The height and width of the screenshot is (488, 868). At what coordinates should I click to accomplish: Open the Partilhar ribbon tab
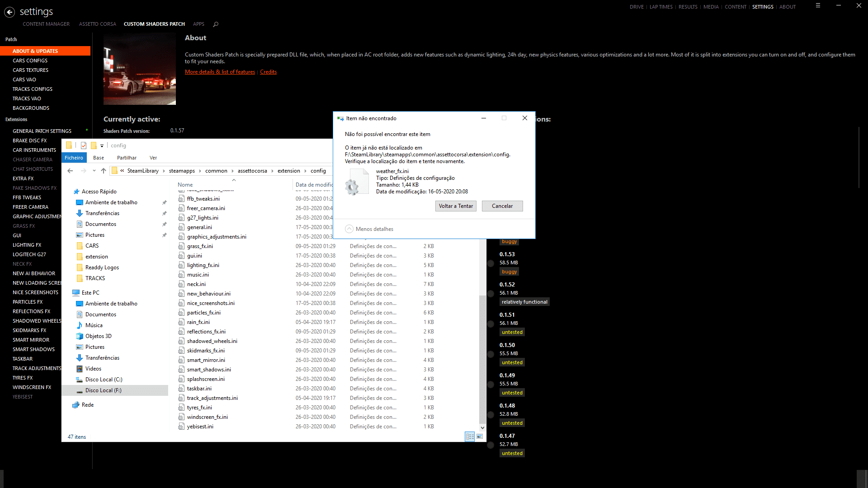[x=127, y=158]
